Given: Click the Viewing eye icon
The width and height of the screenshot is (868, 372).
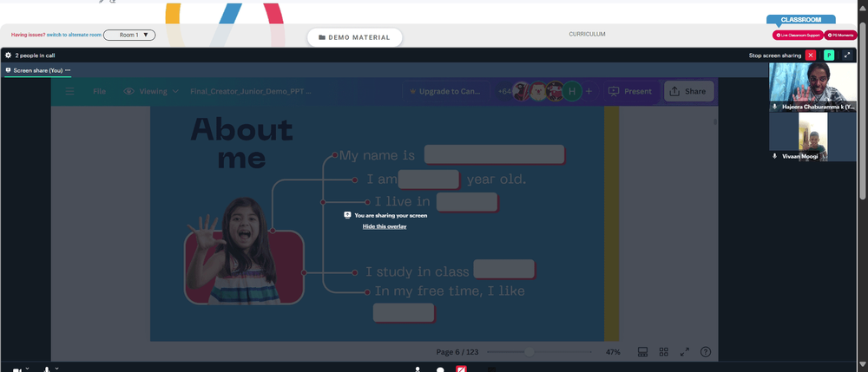Looking at the screenshot, I should (x=129, y=91).
